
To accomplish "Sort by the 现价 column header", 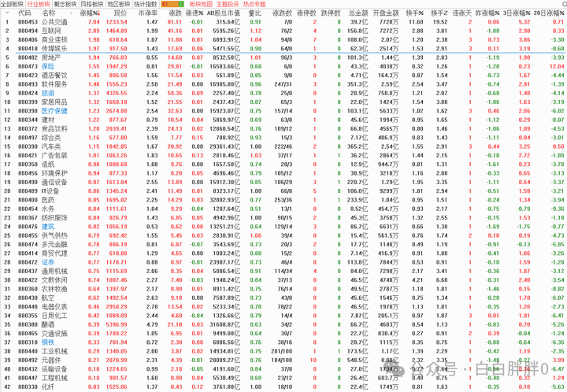I will [x=120, y=13].
